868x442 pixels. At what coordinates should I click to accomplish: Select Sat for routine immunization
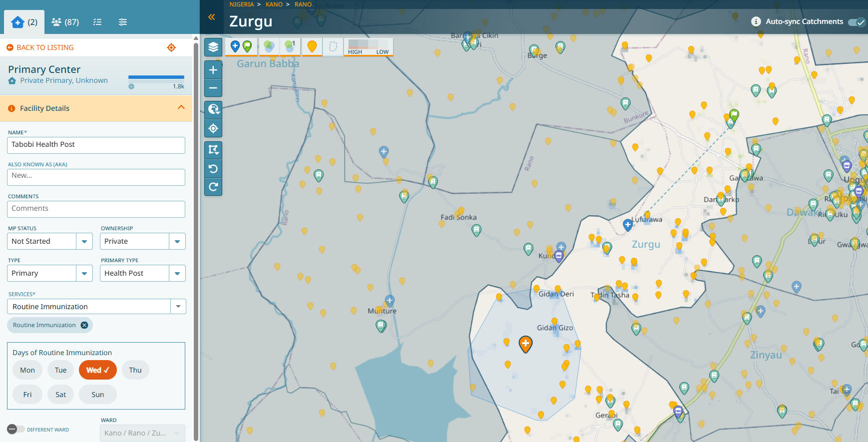coord(61,395)
